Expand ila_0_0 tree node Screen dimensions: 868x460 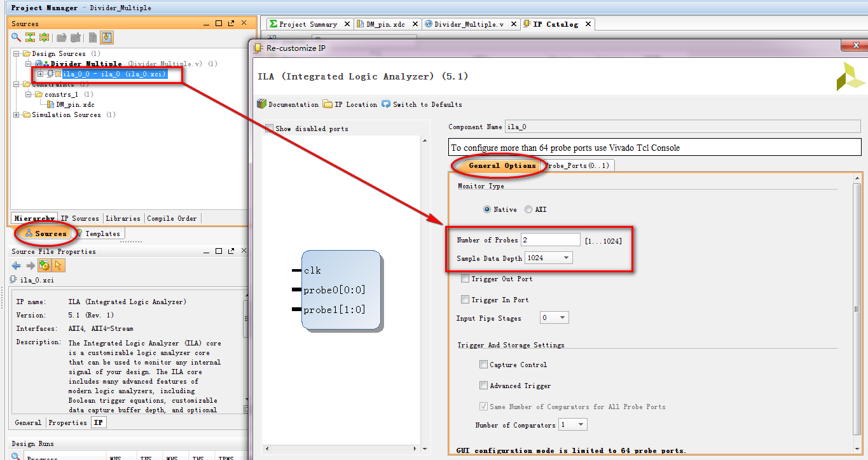pyautogui.click(x=41, y=74)
